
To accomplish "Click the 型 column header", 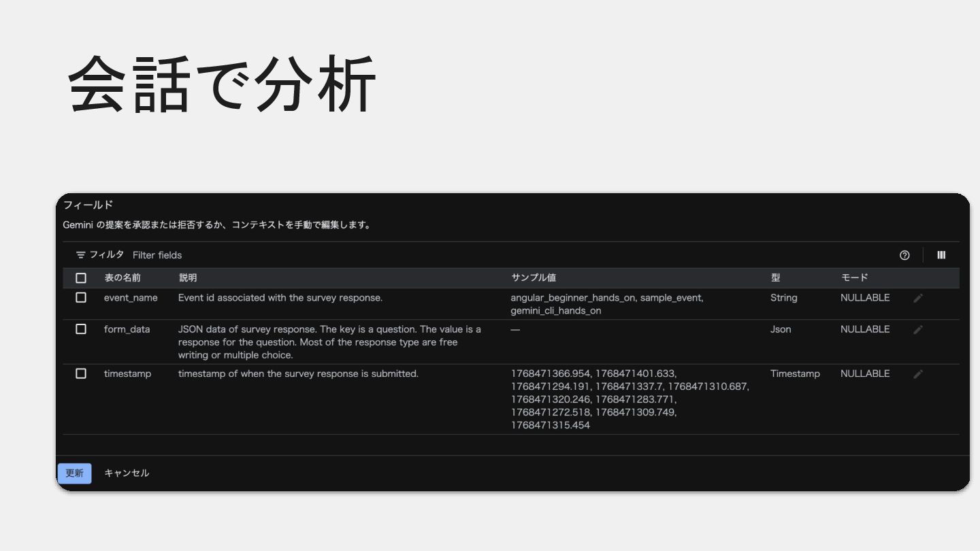I will click(x=775, y=278).
